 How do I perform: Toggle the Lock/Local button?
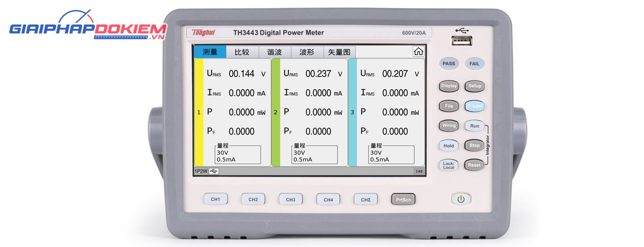(449, 165)
